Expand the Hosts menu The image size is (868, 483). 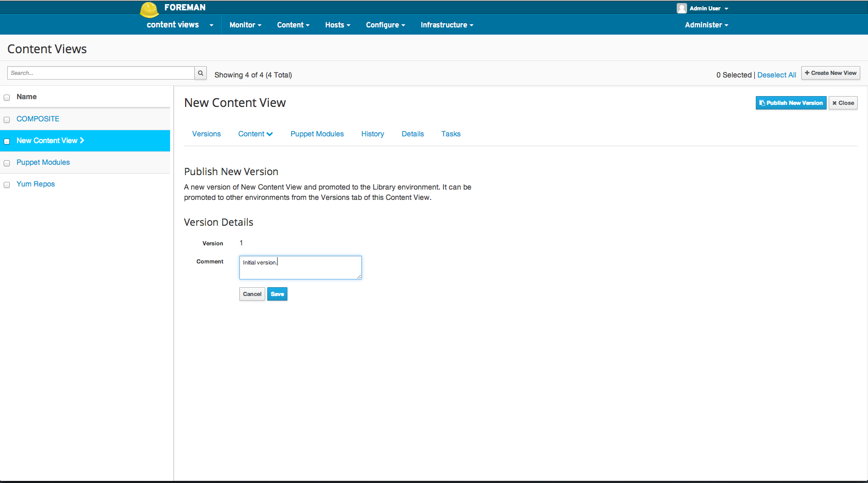pos(338,25)
